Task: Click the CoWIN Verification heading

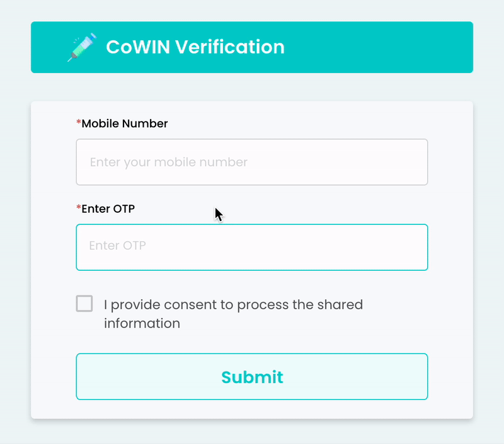Action: (x=195, y=47)
